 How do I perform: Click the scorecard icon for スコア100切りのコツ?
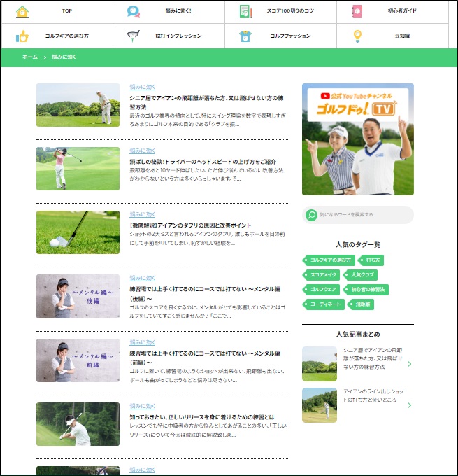point(245,11)
